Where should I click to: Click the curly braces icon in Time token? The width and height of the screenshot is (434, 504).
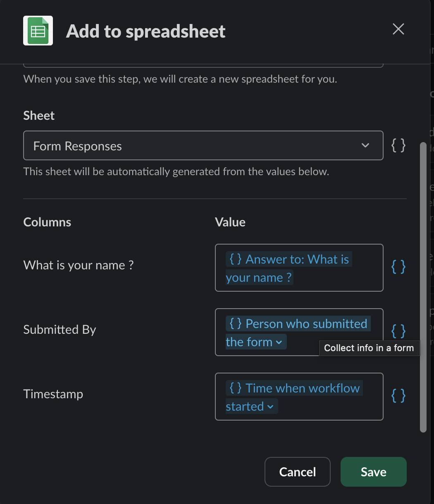pos(236,388)
